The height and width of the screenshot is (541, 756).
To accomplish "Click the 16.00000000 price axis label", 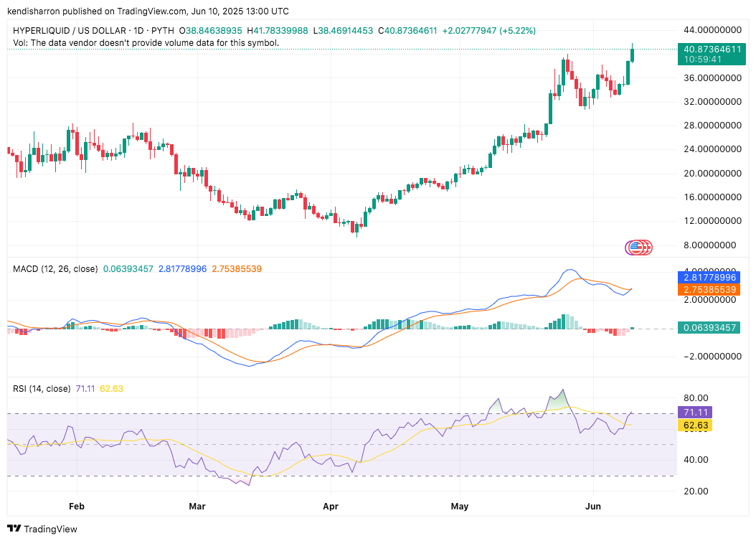I will pyautogui.click(x=713, y=197).
